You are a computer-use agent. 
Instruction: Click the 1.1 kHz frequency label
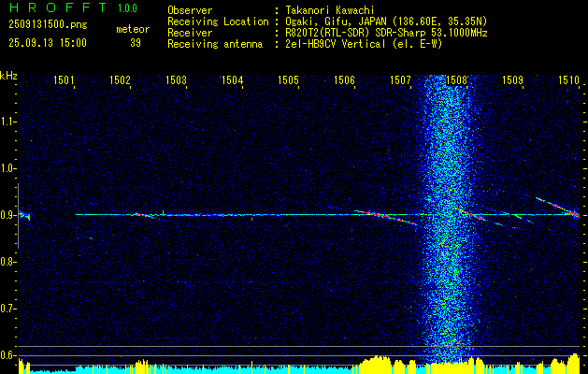pos(7,122)
